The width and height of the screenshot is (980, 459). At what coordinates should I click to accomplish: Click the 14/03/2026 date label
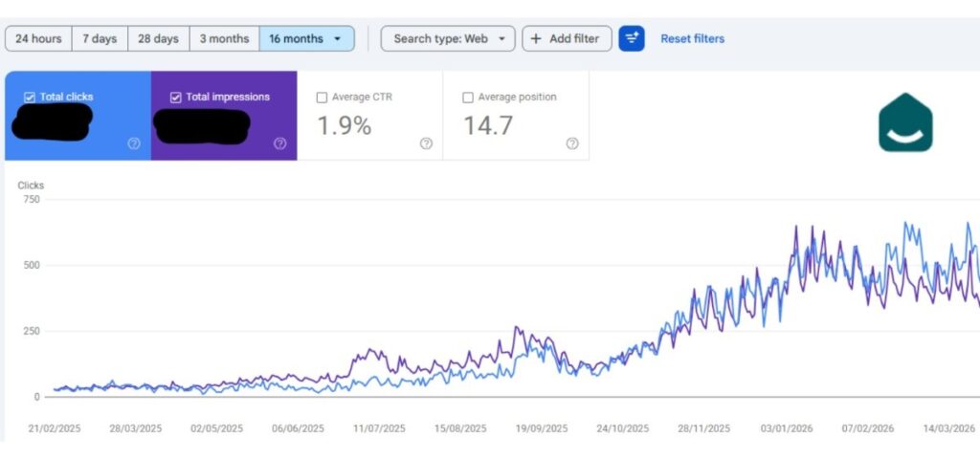[949, 429]
